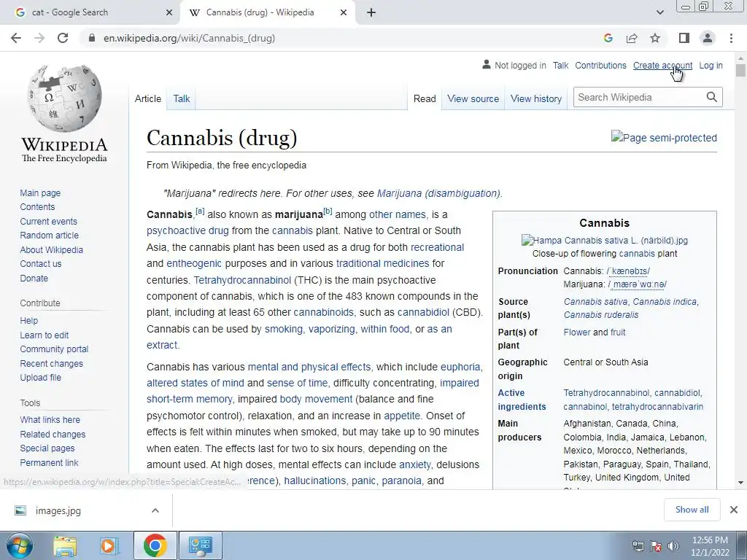Click the Learn to edit link
The height and width of the screenshot is (560, 747).
click(44, 335)
